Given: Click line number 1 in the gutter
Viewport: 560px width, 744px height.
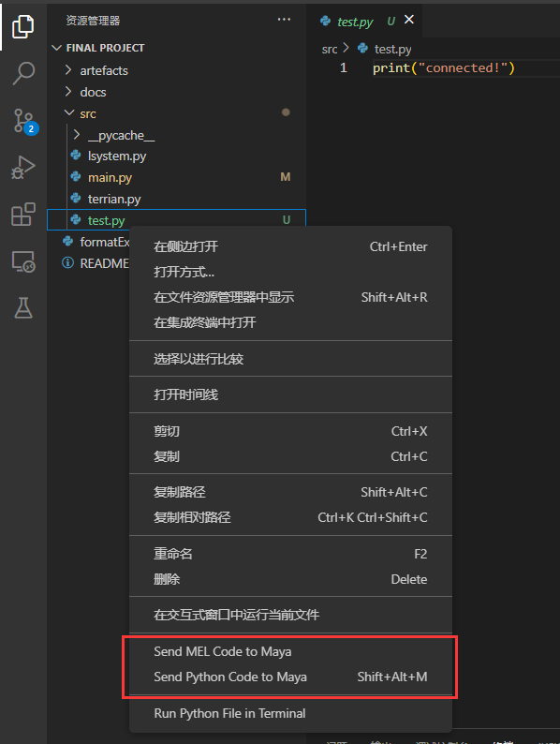Looking at the screenshot, I should tap(344, 67).
